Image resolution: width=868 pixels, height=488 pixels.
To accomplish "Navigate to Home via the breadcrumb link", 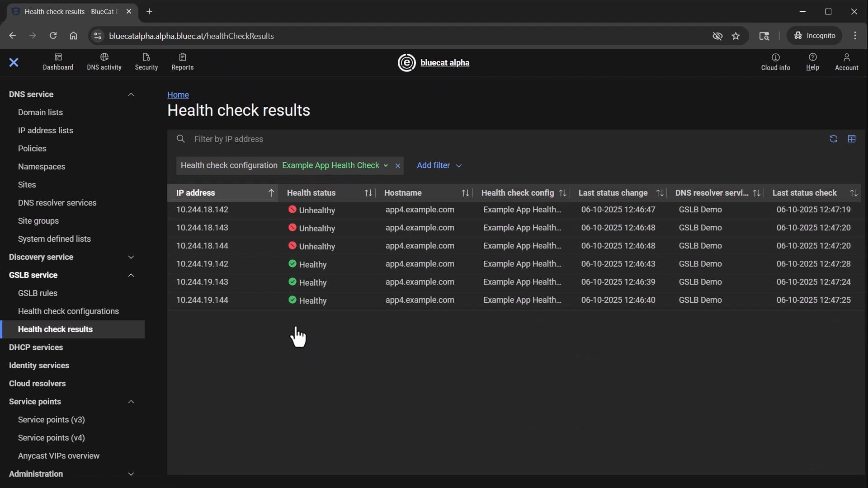I will pos(179,95).
